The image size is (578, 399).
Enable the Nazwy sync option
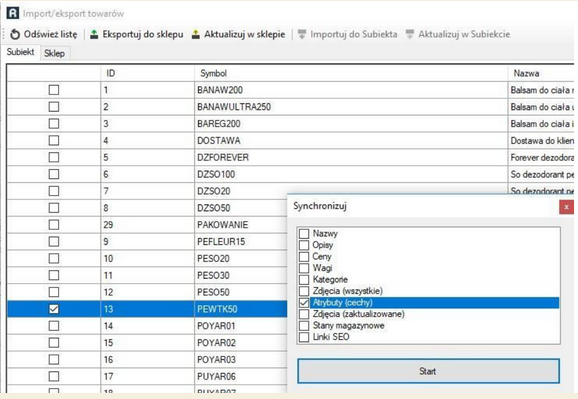tap(304, 233)
